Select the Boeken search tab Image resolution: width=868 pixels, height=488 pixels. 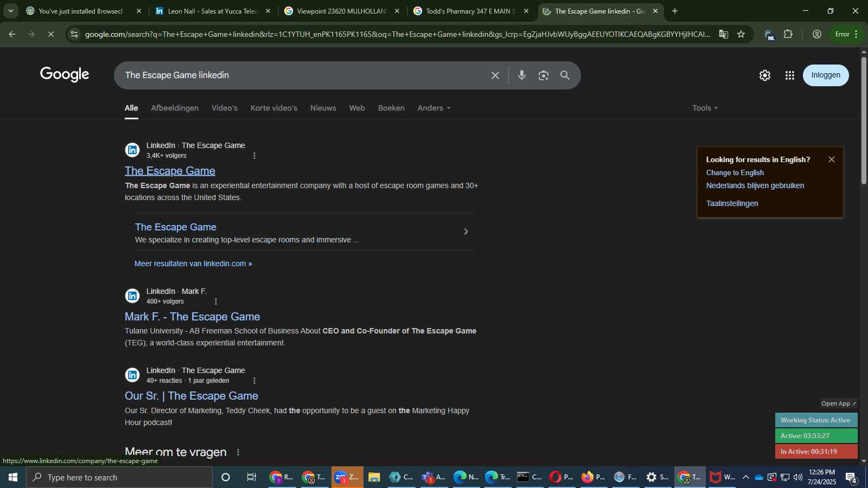[391, 108]
